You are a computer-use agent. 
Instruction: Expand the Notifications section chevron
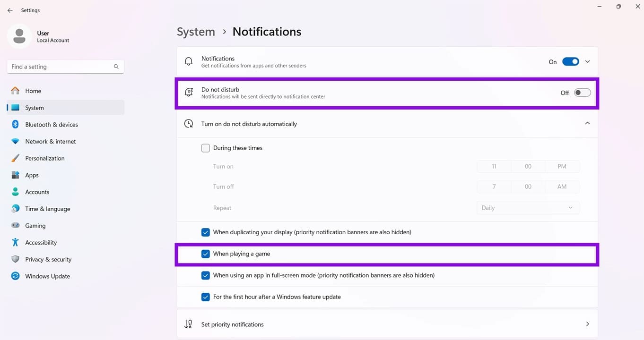click(588, 61)
